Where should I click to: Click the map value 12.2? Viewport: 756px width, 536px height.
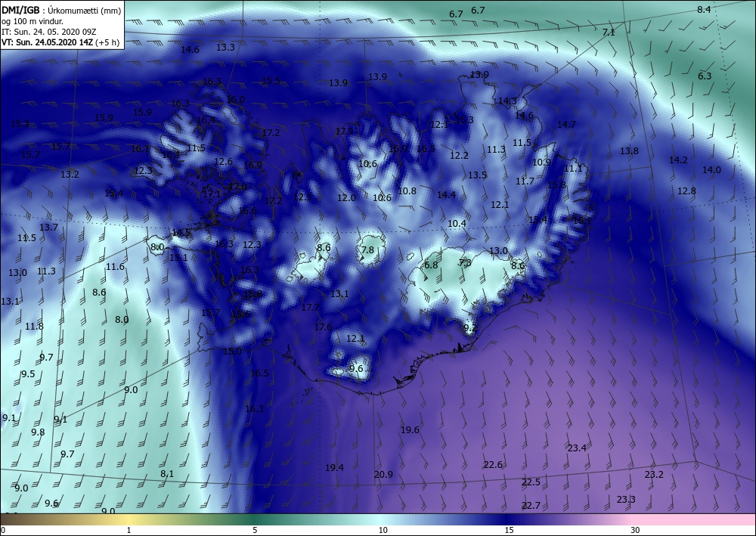coord(459,155)
